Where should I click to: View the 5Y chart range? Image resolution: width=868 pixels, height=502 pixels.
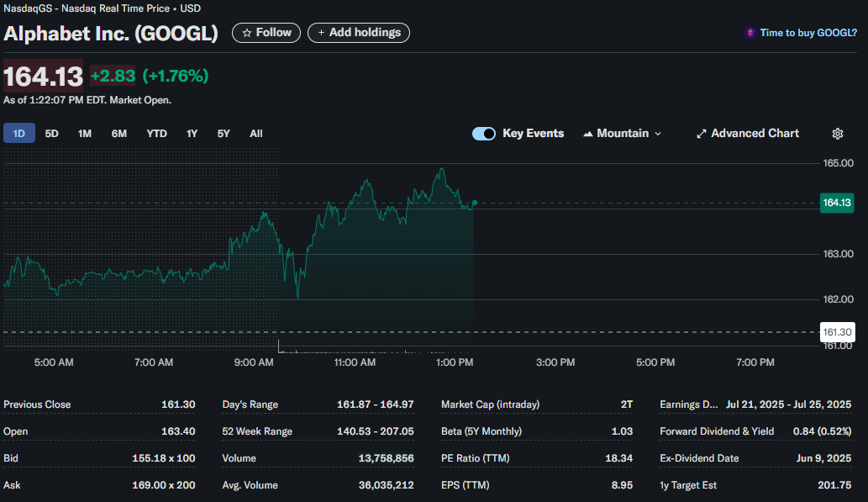[224, 133]
